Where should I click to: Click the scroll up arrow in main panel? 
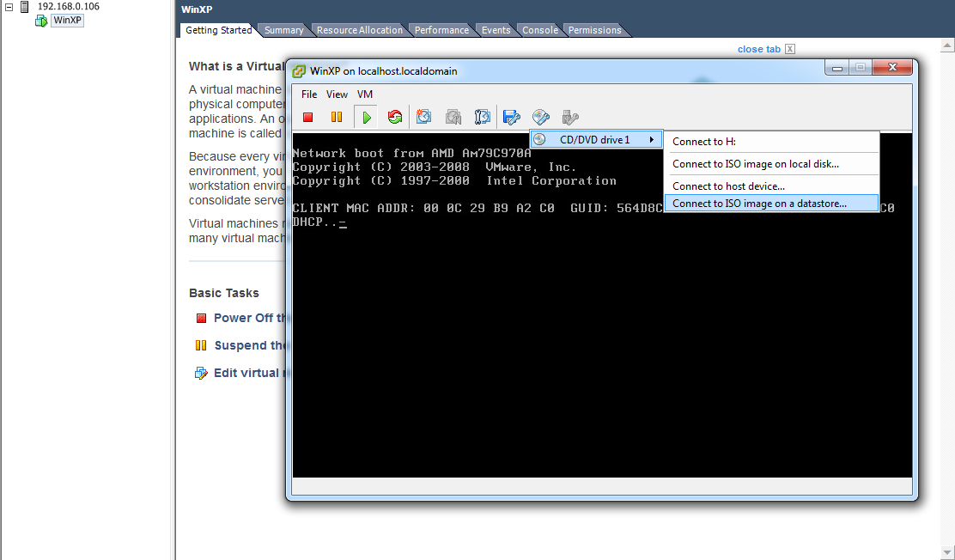(947, 46)
